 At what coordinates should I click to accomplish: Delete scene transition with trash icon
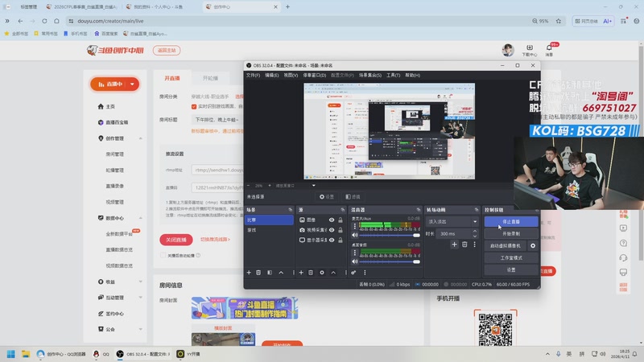coord(464,245)
